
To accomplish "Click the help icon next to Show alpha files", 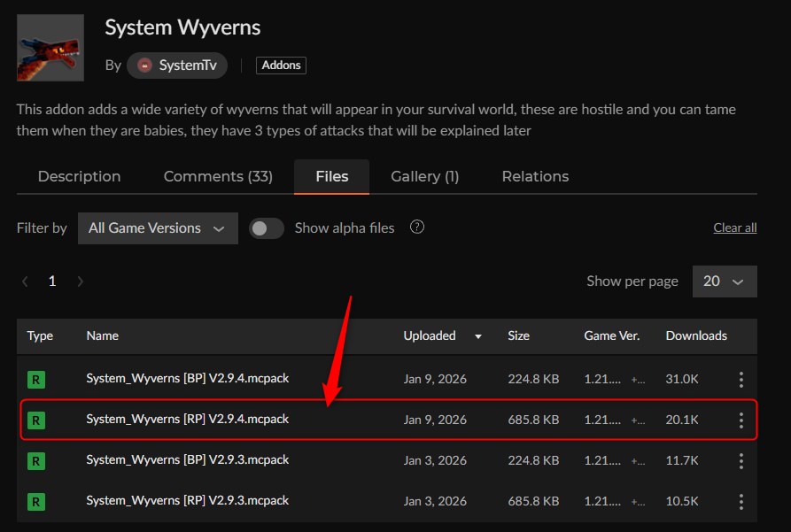I will (x=416, y=227).
